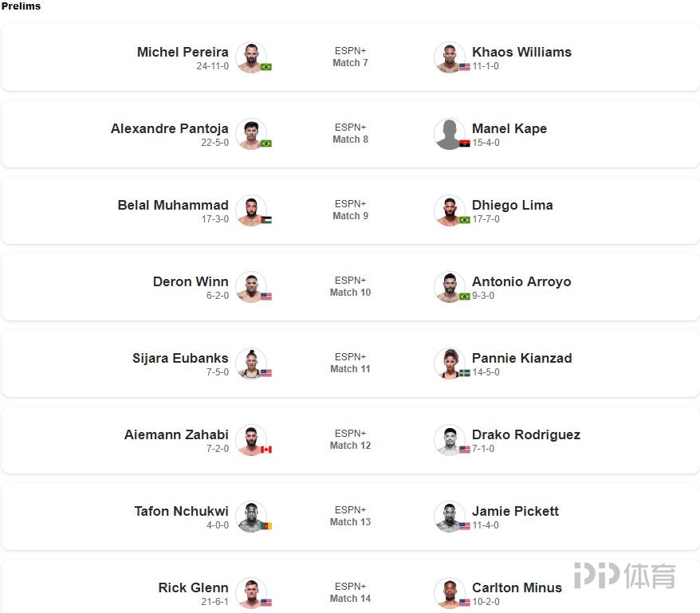Open Khaos Williams fighter profile name
Viewport: 700px width, 613px height.
point(521,52)
